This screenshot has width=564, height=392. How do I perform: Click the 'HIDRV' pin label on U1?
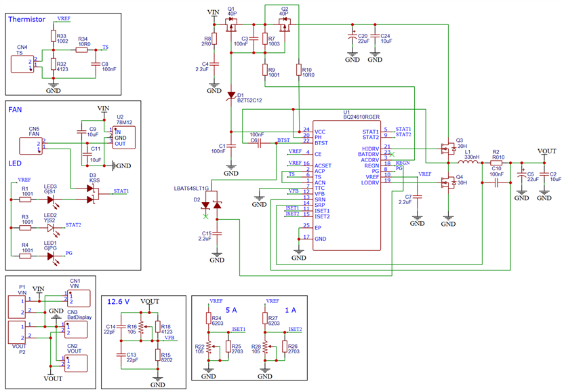[371, 149]
